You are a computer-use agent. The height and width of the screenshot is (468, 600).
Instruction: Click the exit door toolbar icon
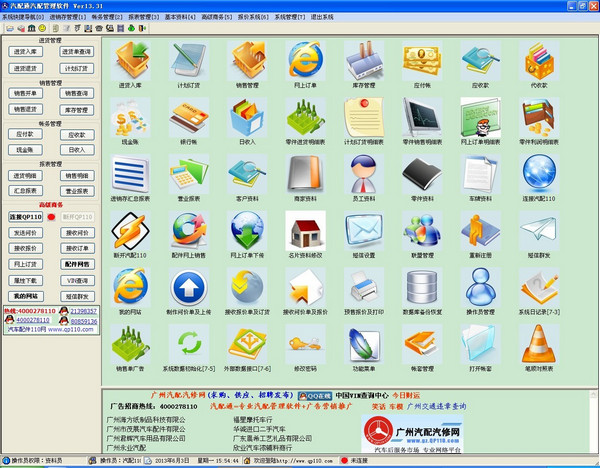[142, 28]
